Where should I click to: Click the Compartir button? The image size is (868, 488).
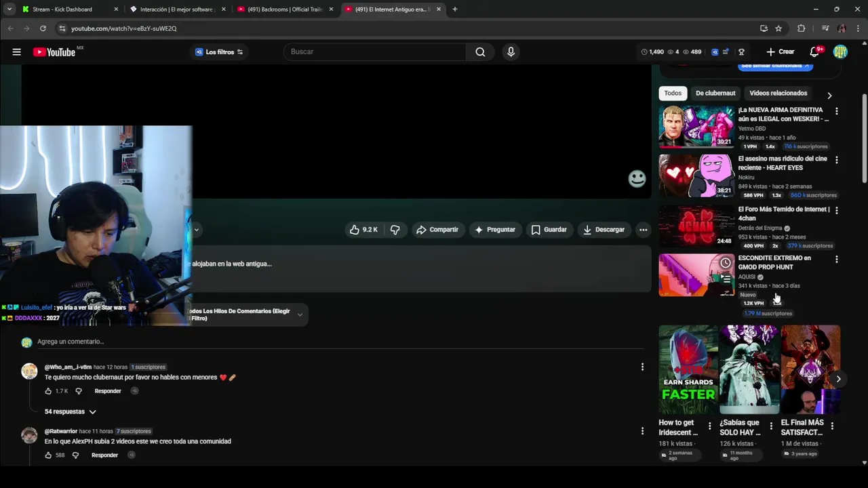click(437, 230)
